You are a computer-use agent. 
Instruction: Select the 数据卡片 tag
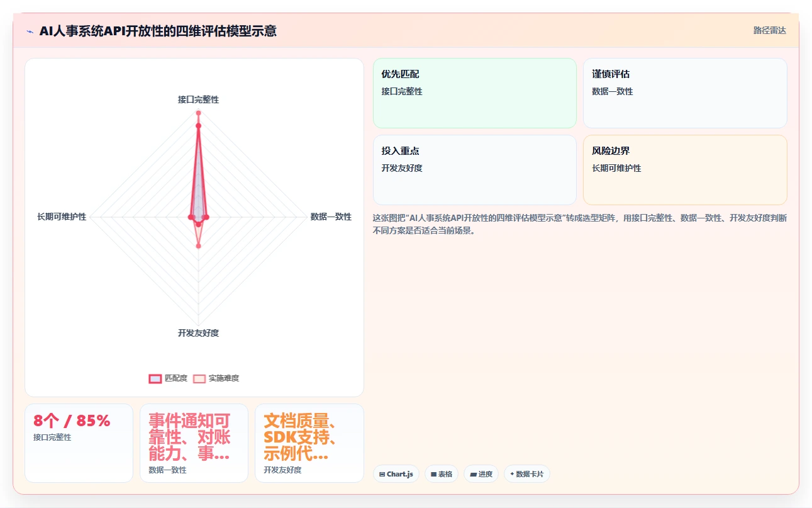tap(527, 474)
